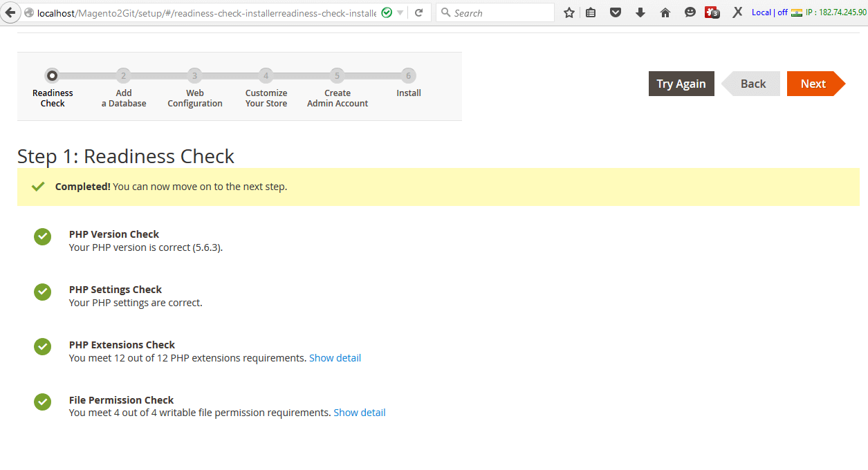Jump to Create Admin Account step
This screenshot has width=868, height=470.
337,76
